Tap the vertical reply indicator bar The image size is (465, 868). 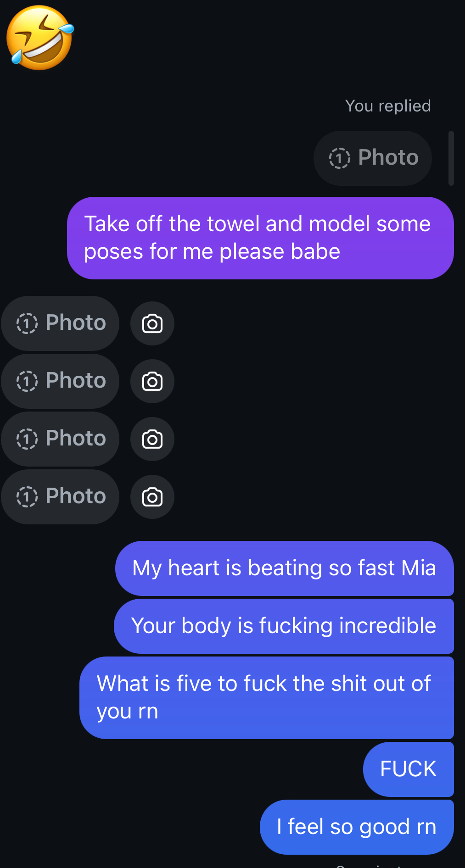coord(451,158)
